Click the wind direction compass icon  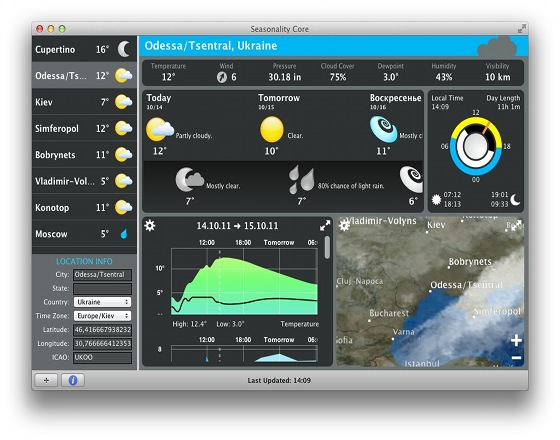pos(222,77)
